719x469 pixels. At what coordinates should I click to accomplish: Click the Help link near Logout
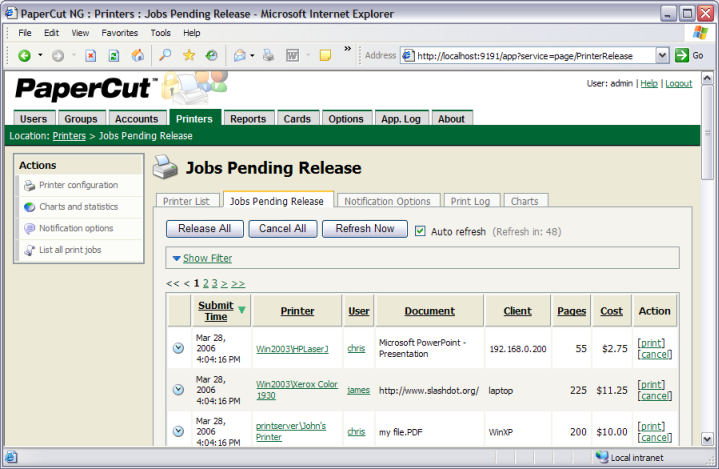click(649, 83)
